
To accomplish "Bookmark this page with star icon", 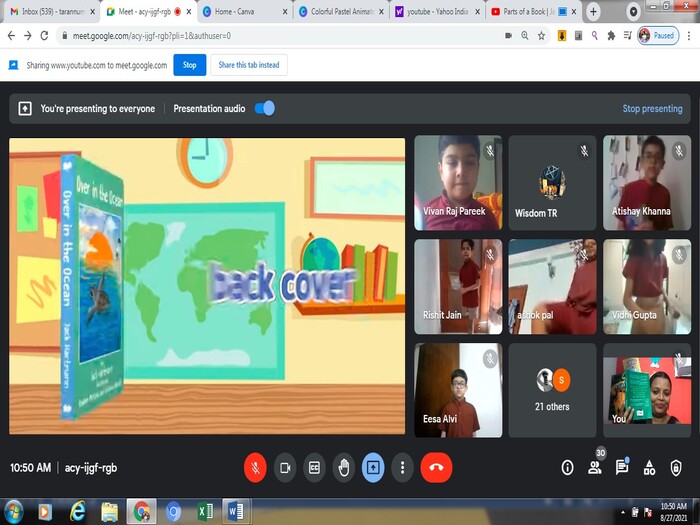I will [x=541, y=36].
